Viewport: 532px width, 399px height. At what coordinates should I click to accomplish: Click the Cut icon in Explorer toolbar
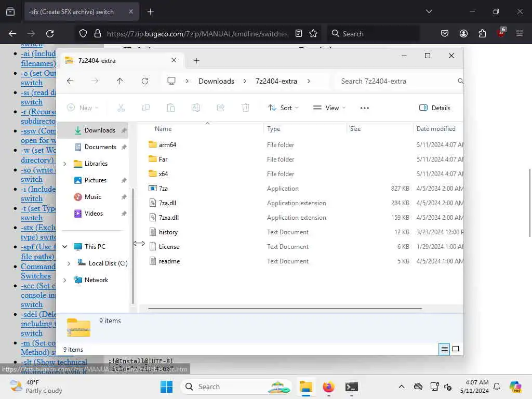121,108
